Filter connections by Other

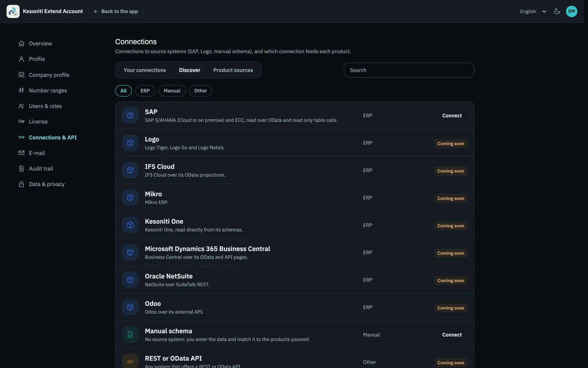click(x=200, y=91)
